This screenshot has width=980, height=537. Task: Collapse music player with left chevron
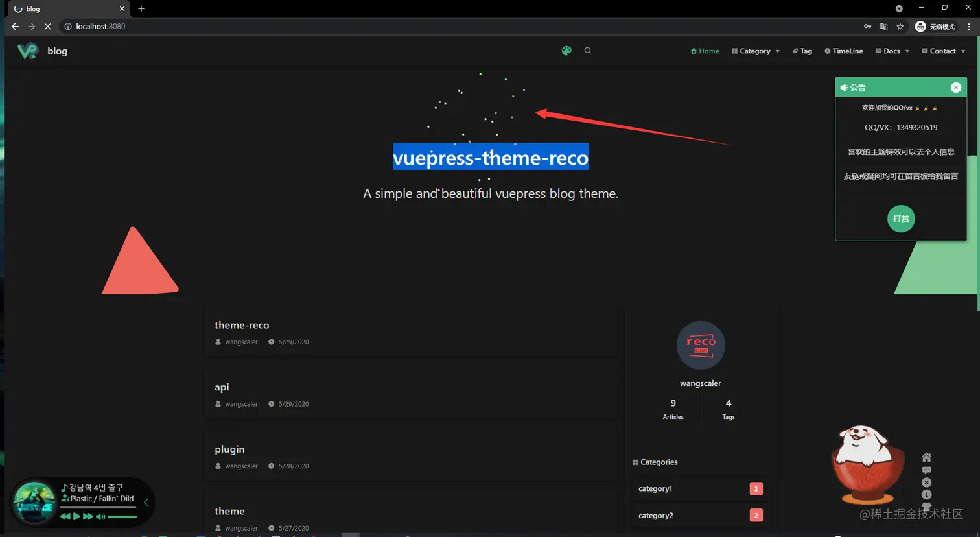pos(146,503)
